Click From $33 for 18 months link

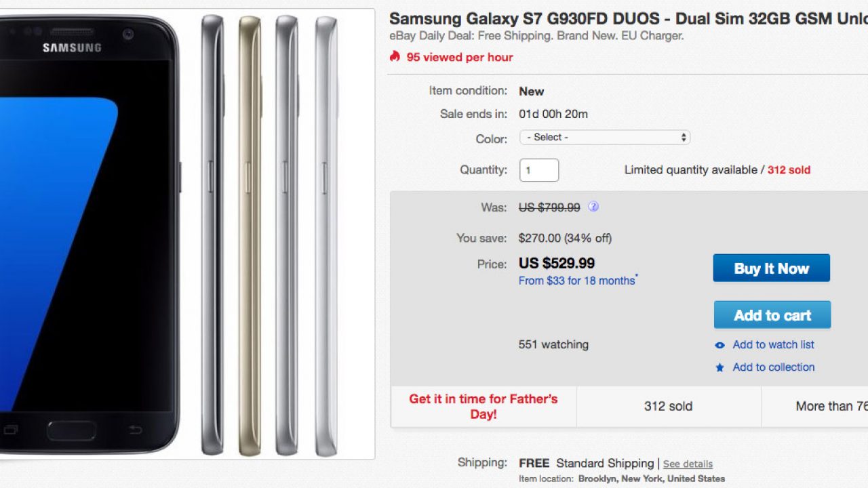pyautogui.click(x=577, y=281)
